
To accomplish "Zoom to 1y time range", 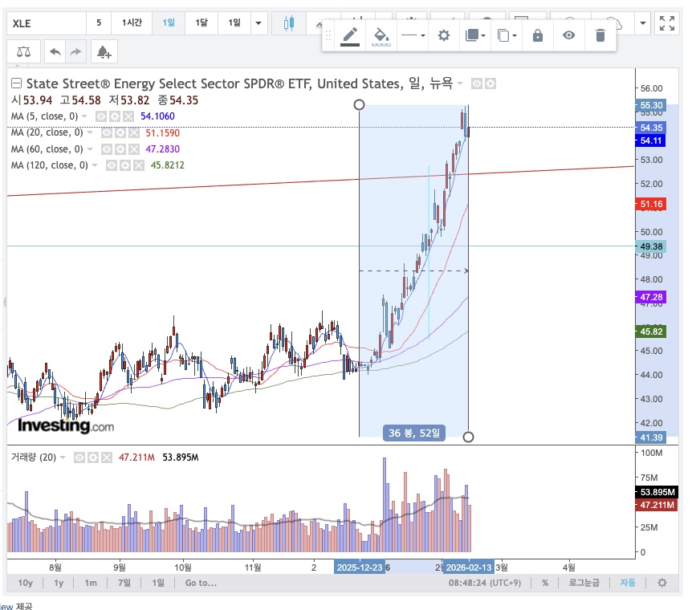I will pyautogui.click(x=59, y=583).
